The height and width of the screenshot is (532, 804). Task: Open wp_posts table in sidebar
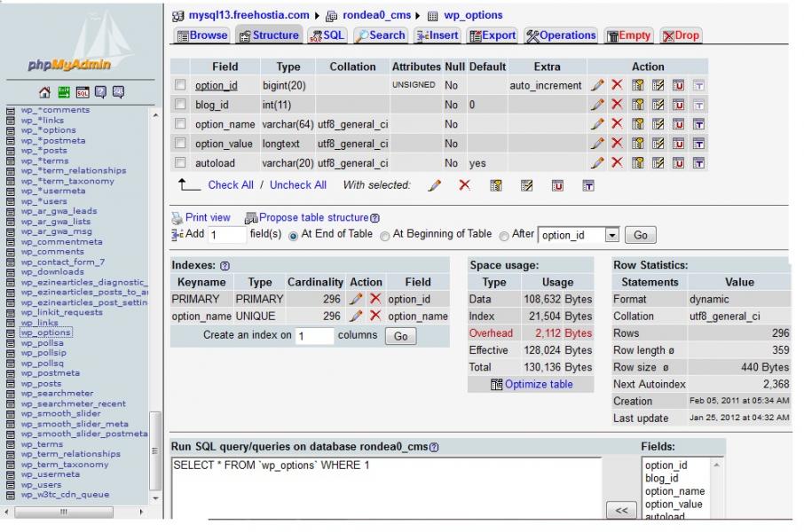[x=41, y=383]
